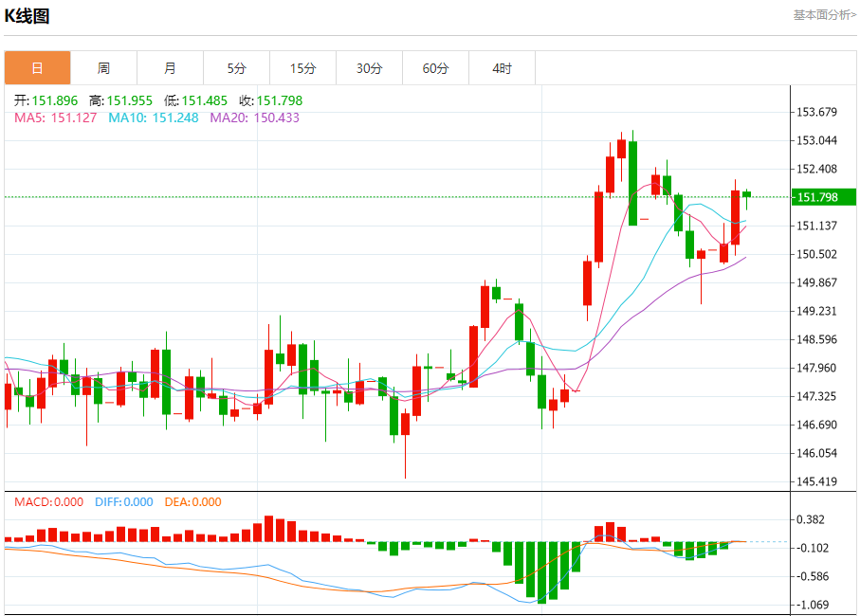Screen dimensions: 860x616
Task: Click the MACD:0.000 label
Action: pyautogui.click(x=48, y=502)
